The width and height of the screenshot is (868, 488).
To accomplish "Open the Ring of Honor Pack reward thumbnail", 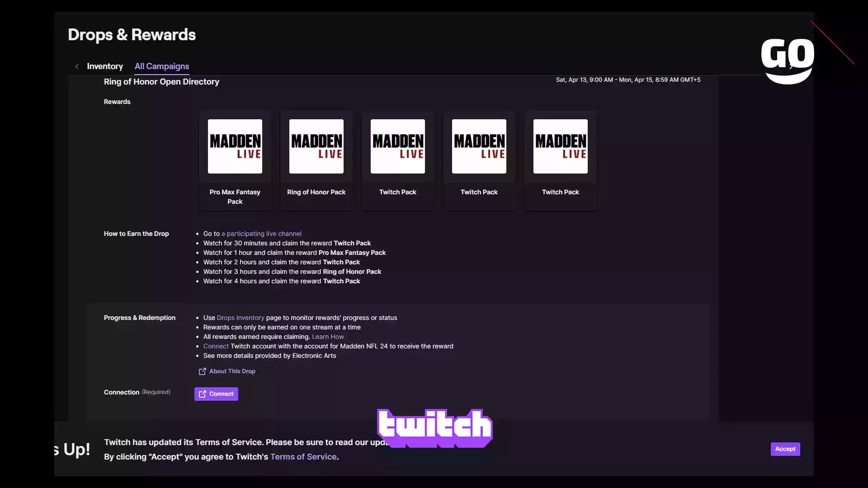I will click(x=316, y=146).
